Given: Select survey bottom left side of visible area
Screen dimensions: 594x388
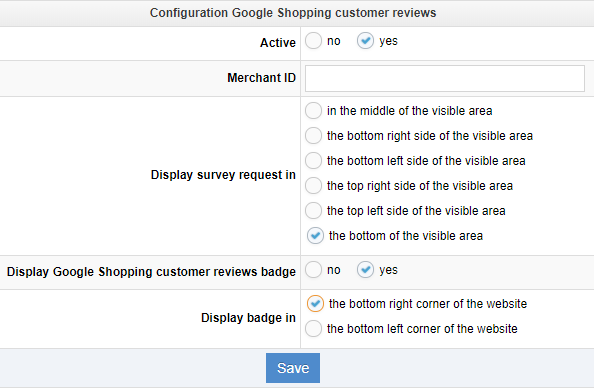Looking at the screenshot, I should [x=313, y=161].
